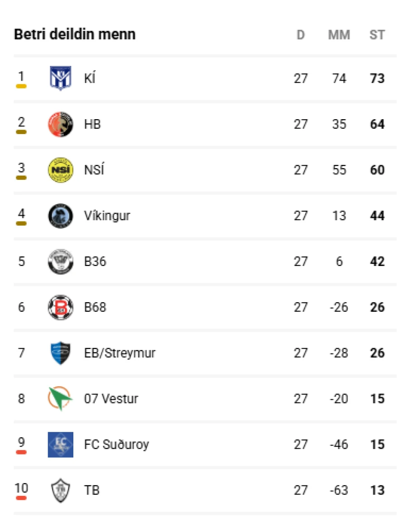403x532 pixels.
Task: Open the Víkingur team page link
Action: [x=107, y=216]
